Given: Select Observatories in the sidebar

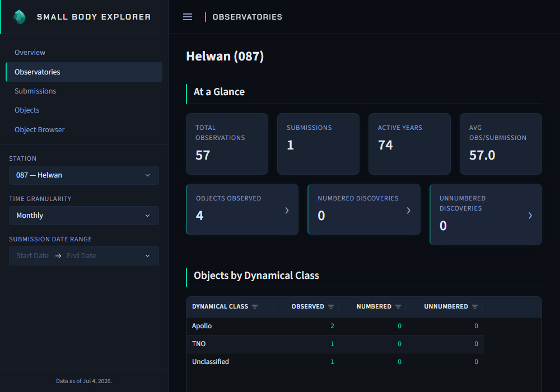Looking at the screenshot, I should tap(84, 72).
